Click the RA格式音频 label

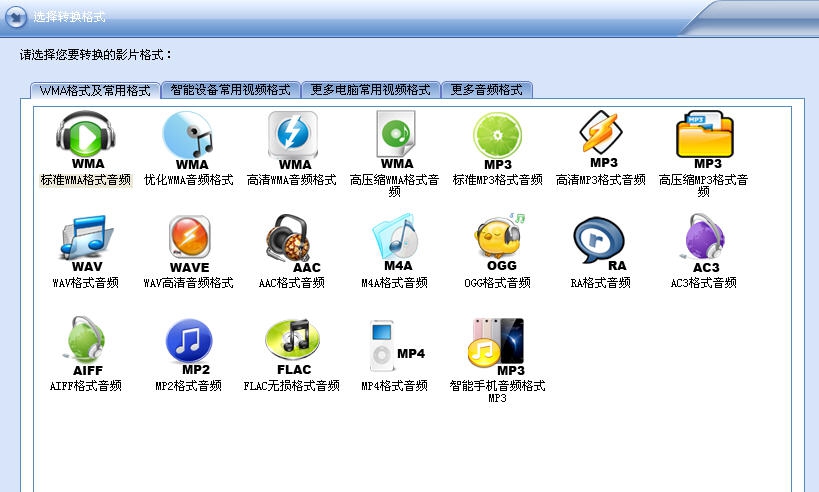601,283
